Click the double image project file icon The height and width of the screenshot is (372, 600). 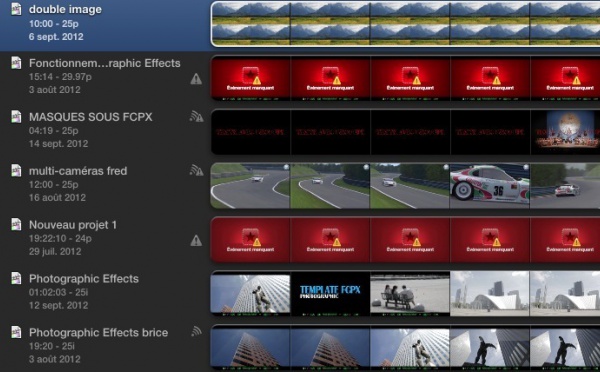16,9
